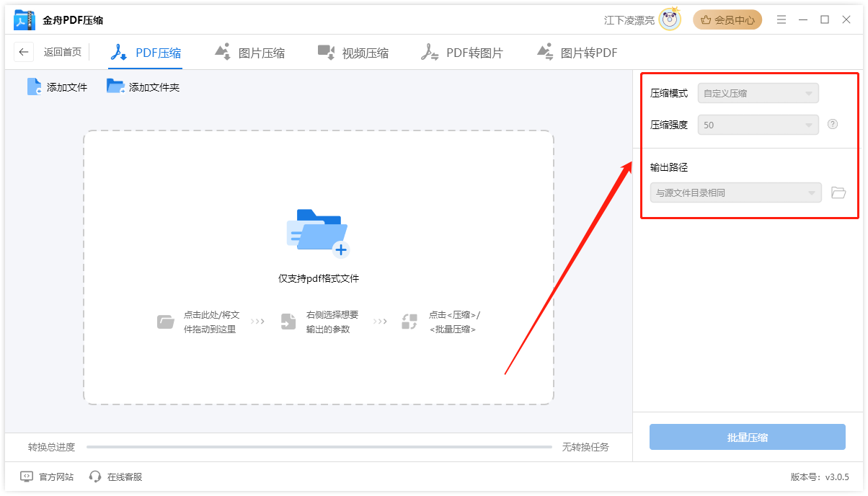
Task: Click the 压缩强度 help question mark icon
Action: pos(833,124)
